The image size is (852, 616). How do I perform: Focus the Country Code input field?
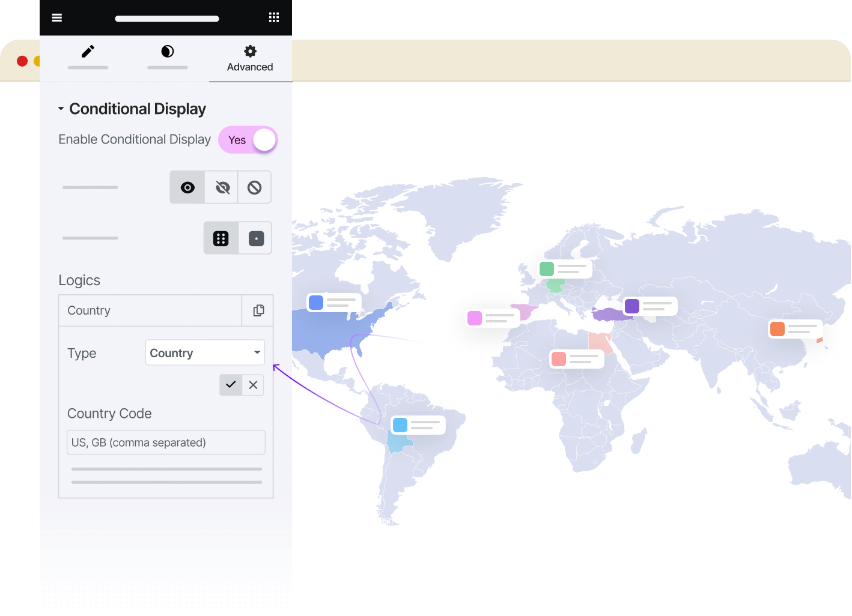click(166, 442)
